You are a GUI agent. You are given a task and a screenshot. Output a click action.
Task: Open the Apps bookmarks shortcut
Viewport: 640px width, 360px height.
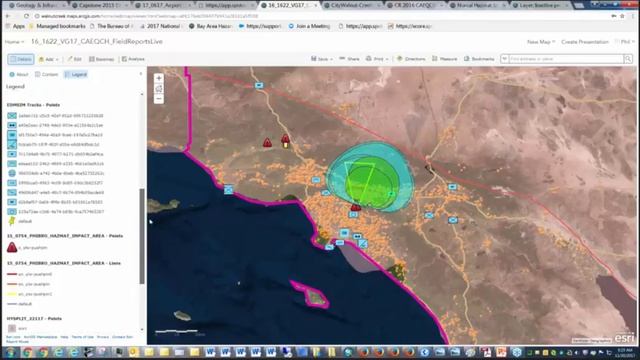(16, 26)
